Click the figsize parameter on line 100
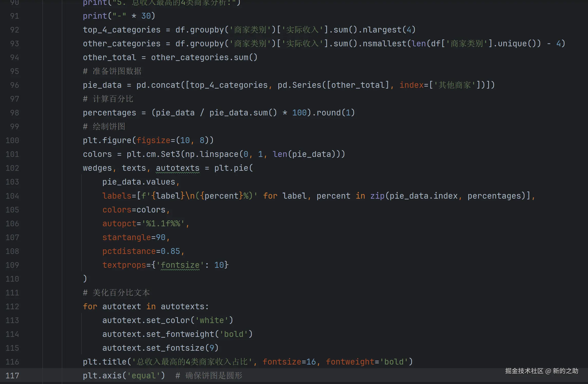 tap(153, 140)
